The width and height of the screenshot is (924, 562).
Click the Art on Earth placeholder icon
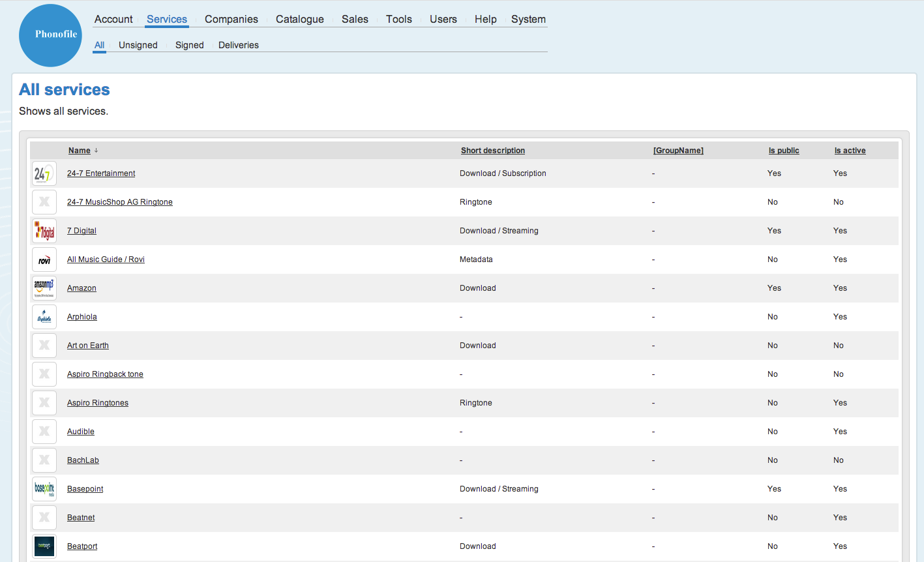coord(44,346)
